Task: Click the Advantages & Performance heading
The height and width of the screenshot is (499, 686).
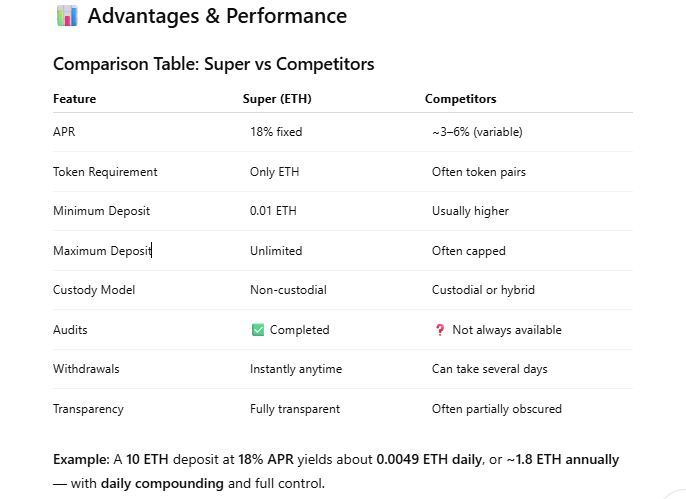Action: coord(217,16)
